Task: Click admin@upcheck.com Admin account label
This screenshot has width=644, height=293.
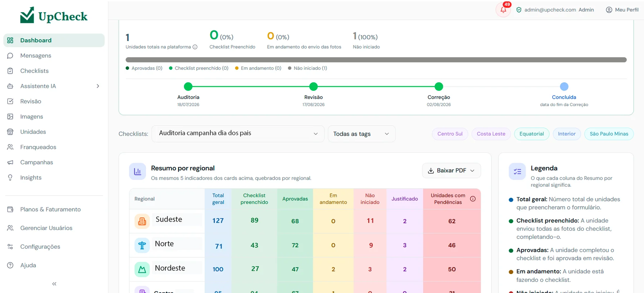Action: point(555,10)
